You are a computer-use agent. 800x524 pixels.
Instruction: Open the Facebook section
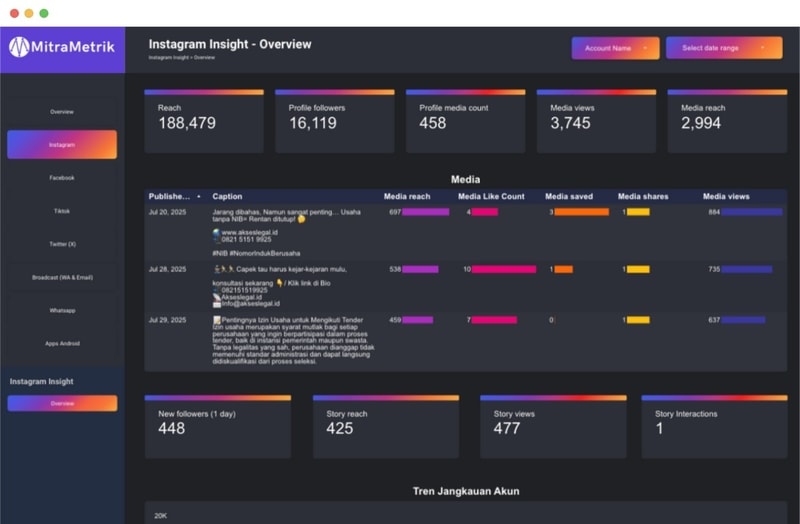[x=62, y=178]
